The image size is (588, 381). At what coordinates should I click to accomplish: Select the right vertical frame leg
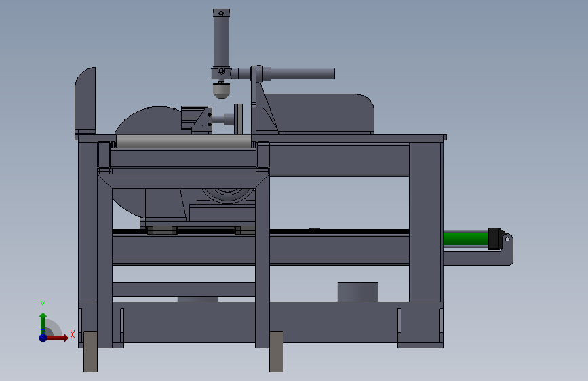pos(426,222)
